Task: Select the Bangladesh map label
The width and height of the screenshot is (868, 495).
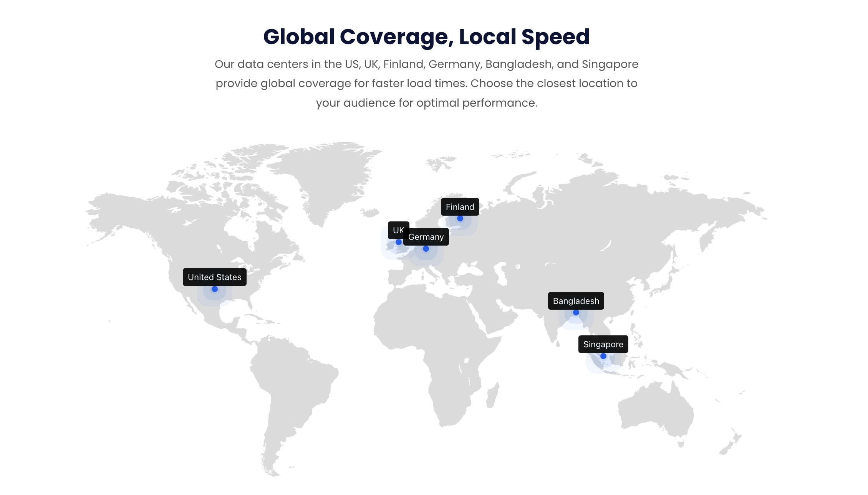Action: tap(576, 301)
